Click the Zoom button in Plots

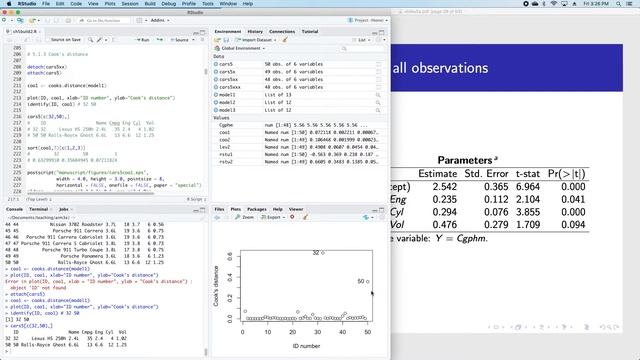[x=244, y=217]
